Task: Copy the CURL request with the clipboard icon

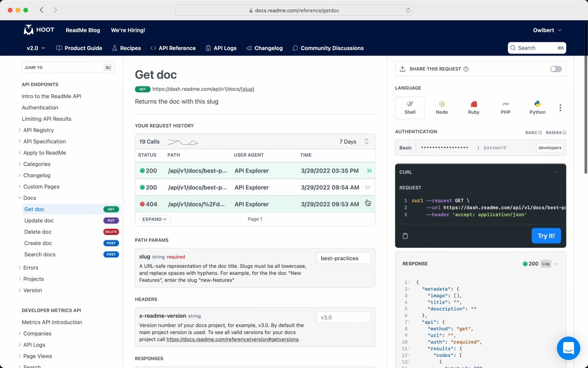Action: [x=405, y=236]
